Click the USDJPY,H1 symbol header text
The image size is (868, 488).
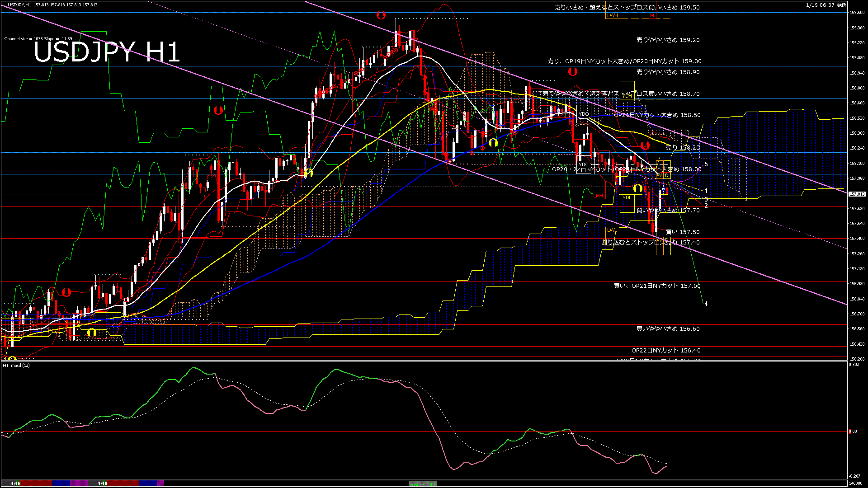pyautogui.click(x=19, y=5)
